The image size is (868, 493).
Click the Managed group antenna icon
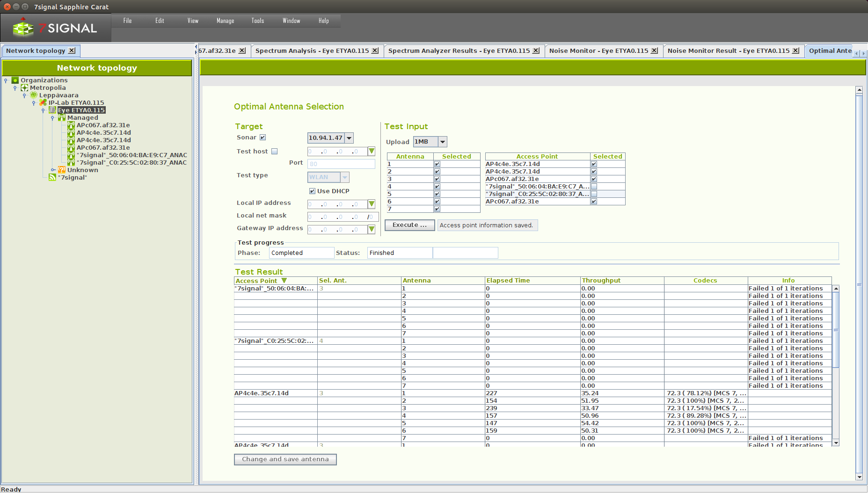(x=62, y=118)
